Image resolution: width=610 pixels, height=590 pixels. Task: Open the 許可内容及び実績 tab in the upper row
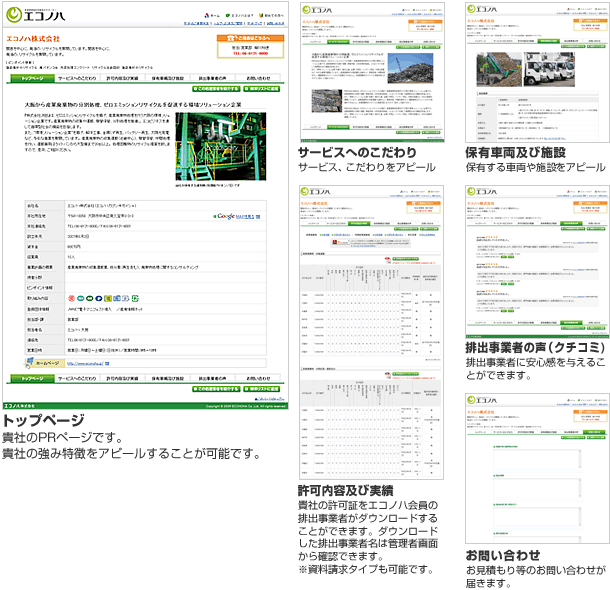[122, 78]
